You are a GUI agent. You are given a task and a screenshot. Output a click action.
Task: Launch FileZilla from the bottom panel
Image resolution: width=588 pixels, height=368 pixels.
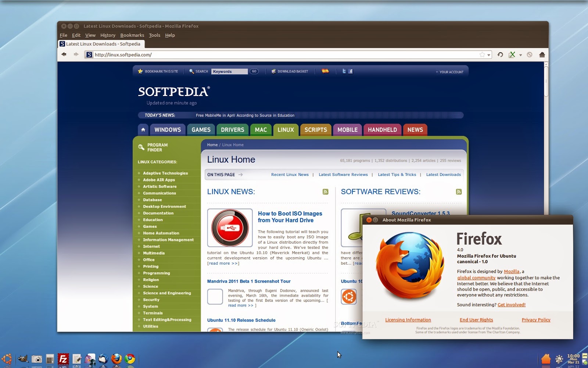click(63, 359)
